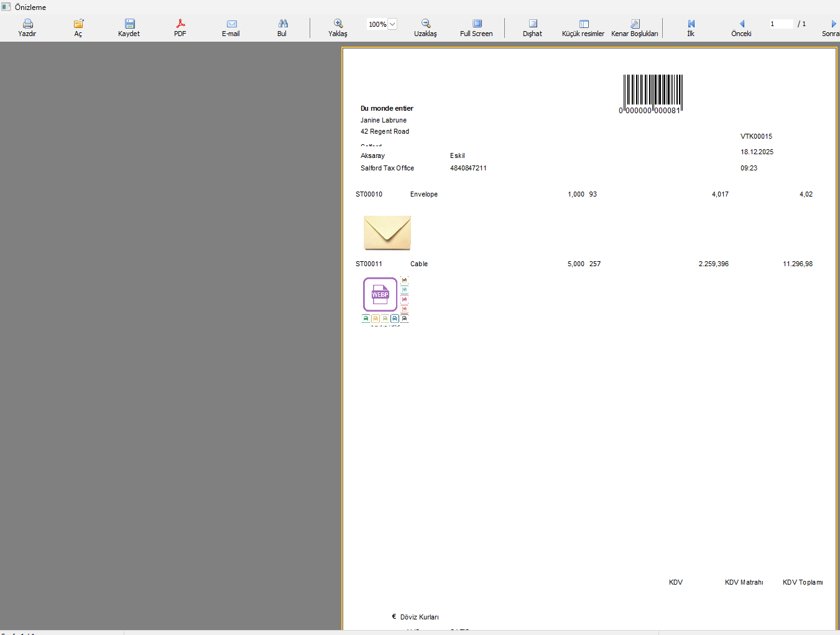Save the report using the Kaydet icon

129,24
